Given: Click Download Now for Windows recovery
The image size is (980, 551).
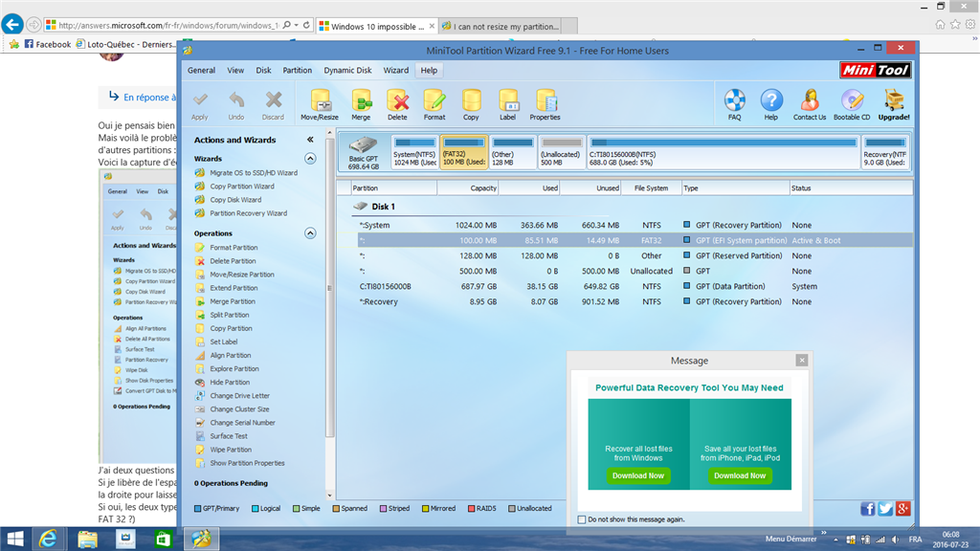Looking at the screenshot, I should point(638,475).
